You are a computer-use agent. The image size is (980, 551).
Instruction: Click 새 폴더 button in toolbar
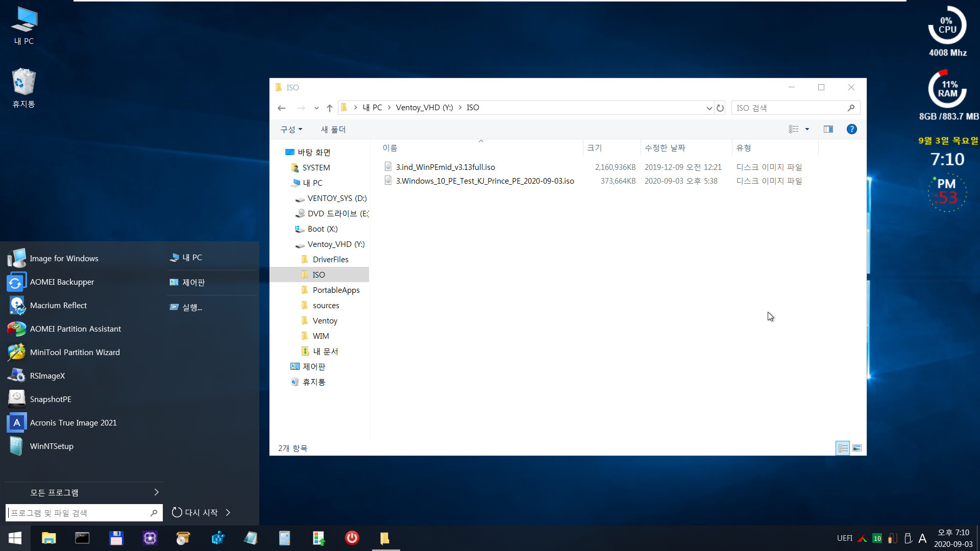pos(333,129)
